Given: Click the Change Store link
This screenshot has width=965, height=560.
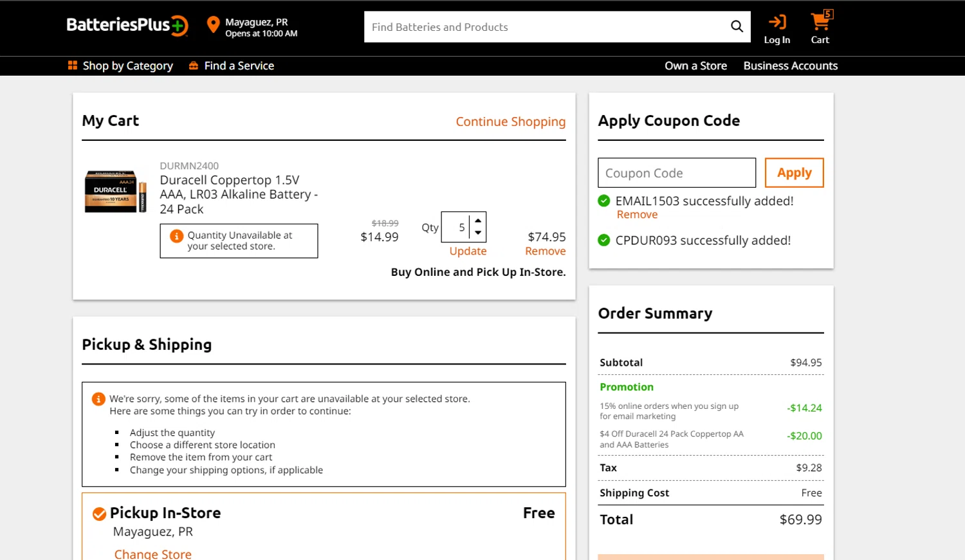Looking at the screenshot, I should [153, 554].
